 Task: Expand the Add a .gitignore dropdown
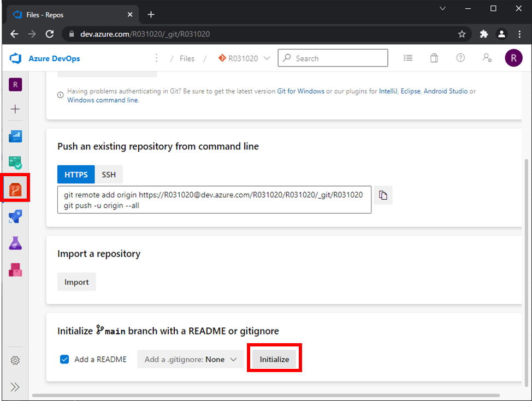(190, 360)
